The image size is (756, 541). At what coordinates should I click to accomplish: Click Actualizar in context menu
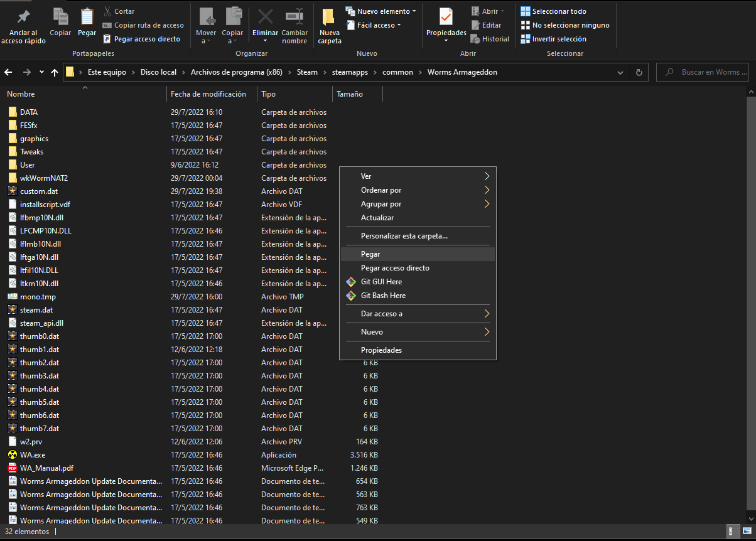pos(418,218)
